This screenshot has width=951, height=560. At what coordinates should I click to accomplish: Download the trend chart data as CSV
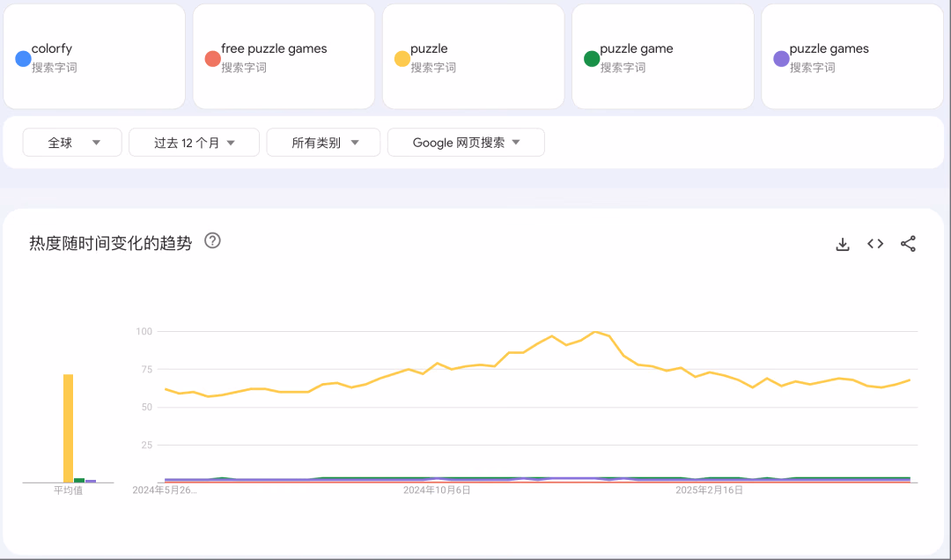[843, 244]
